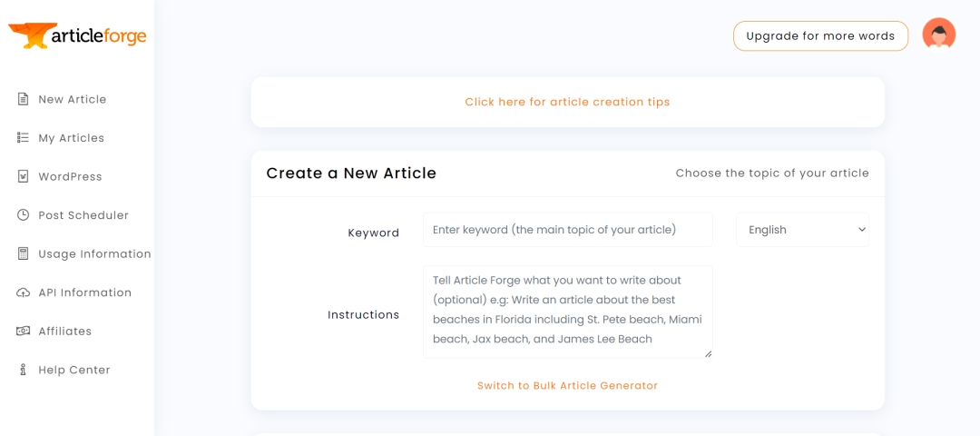980x436 pixels.
Task: Grab the Instructions textarea resize handle
Action: (x=708, y=353)
